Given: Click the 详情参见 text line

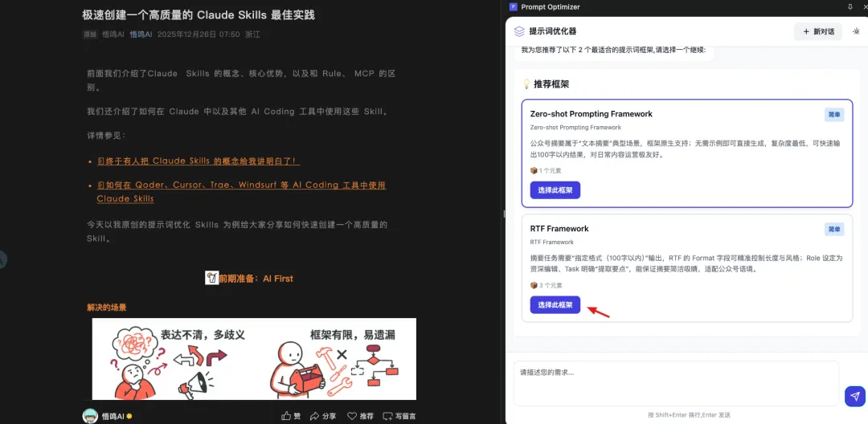Looking at the screenshot, I should coord(106,136).
